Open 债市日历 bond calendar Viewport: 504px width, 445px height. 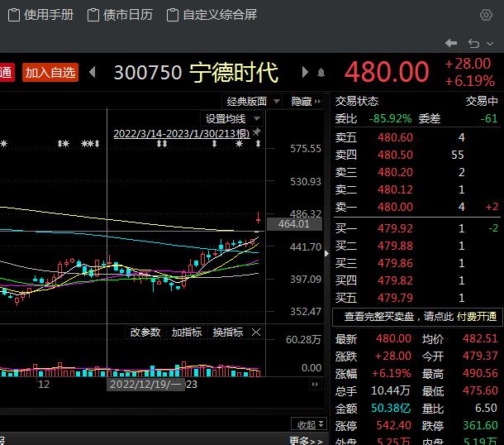click(x=120, y=15)
